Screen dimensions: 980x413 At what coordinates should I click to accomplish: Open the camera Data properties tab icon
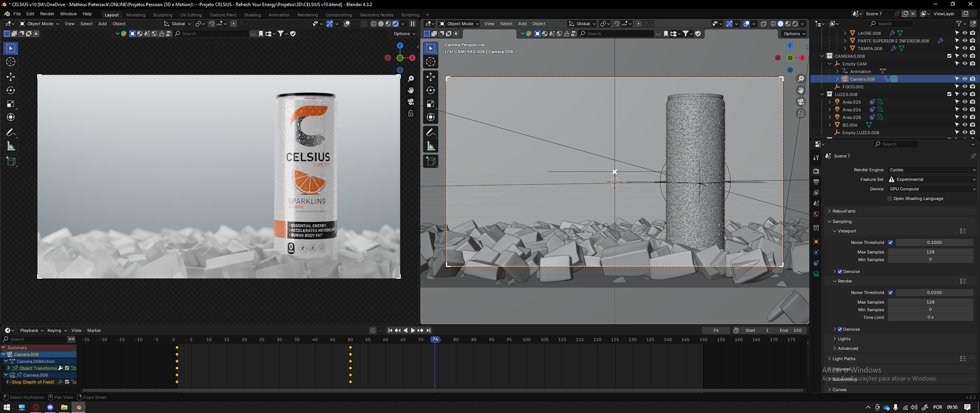click(x=816, y=274)
